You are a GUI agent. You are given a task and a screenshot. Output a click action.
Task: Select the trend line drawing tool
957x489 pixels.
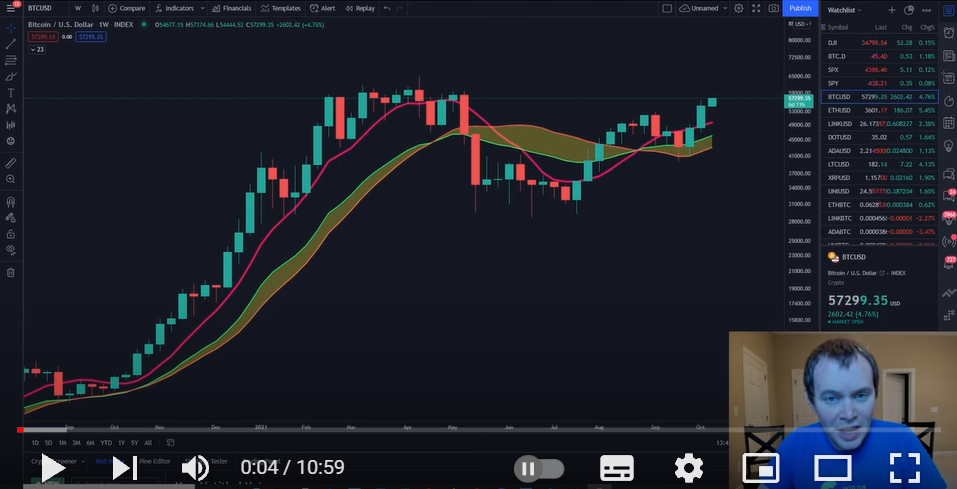[10, 44]
